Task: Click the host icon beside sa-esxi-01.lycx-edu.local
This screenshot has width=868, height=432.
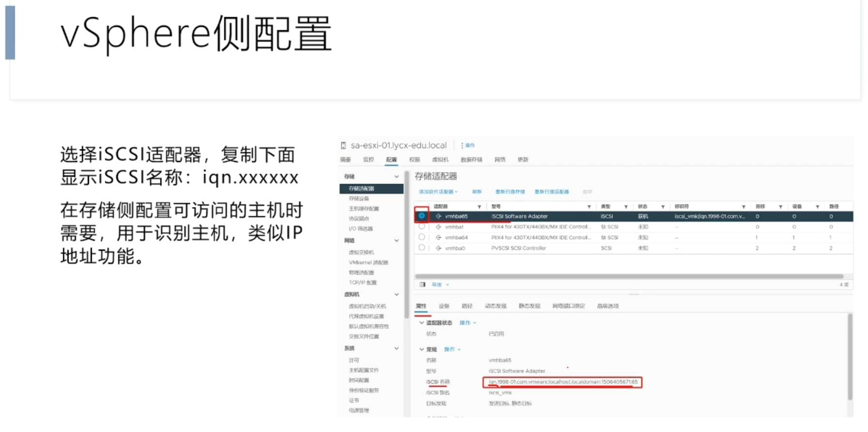Action: pyautogui.click(x=343, y=145)
